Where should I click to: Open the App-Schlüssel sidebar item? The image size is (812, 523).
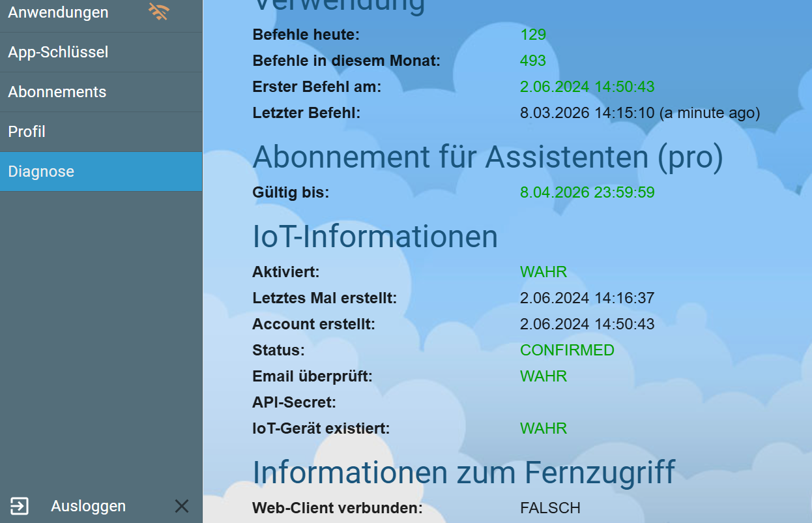click(x=101, y=52)
